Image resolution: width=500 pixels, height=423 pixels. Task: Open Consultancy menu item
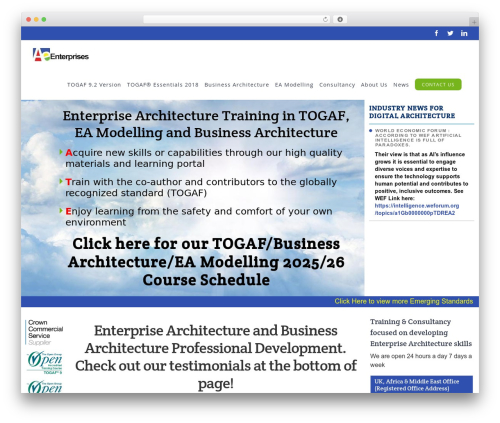coord(337,85)
